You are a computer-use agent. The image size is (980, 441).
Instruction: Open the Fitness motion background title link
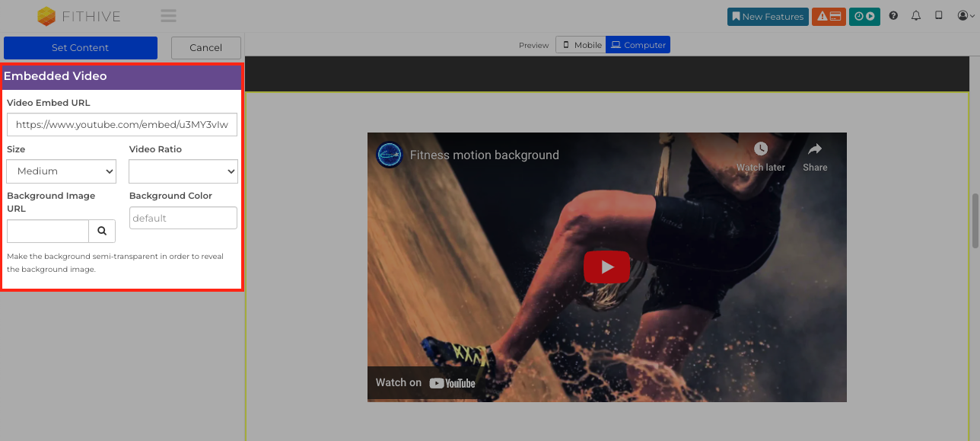pyautogui.click(x=485, y=155)
